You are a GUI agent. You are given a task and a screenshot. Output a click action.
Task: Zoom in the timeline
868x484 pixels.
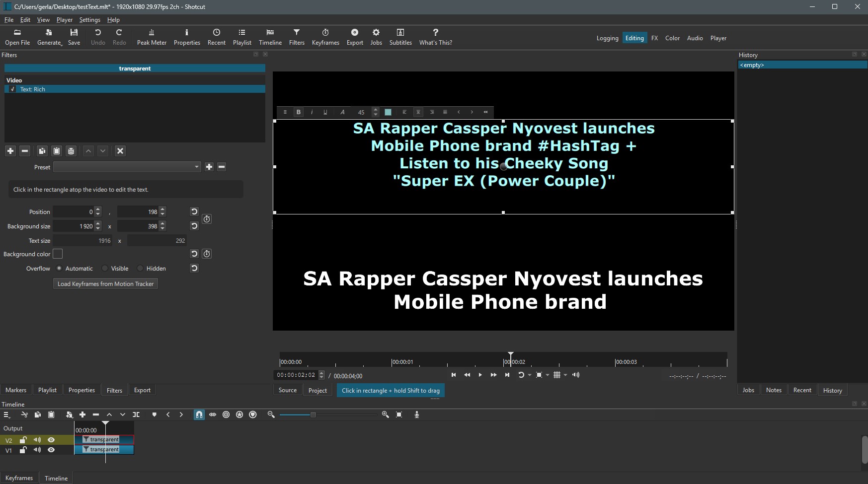point(385,415)
